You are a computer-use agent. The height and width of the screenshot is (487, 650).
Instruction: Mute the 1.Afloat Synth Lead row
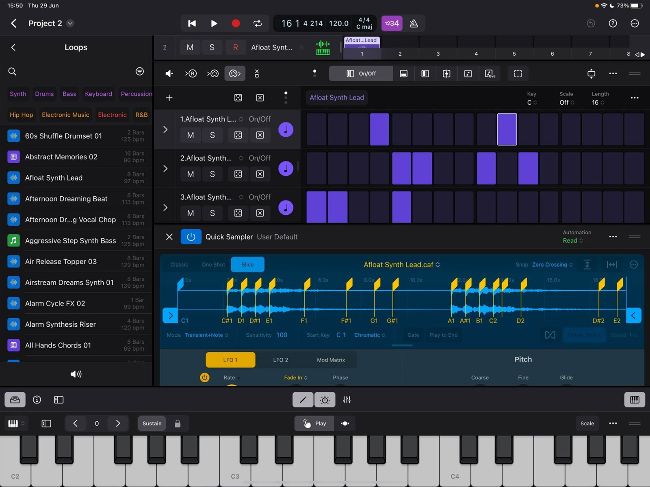click(x=190, y=135)
